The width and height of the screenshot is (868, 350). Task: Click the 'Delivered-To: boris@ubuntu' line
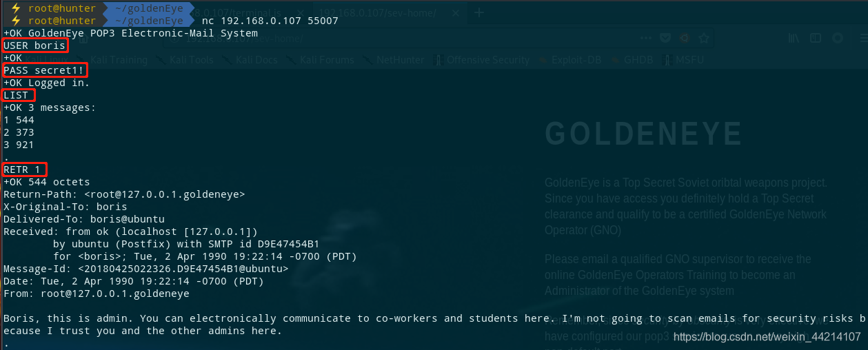[x=84, y=219]
